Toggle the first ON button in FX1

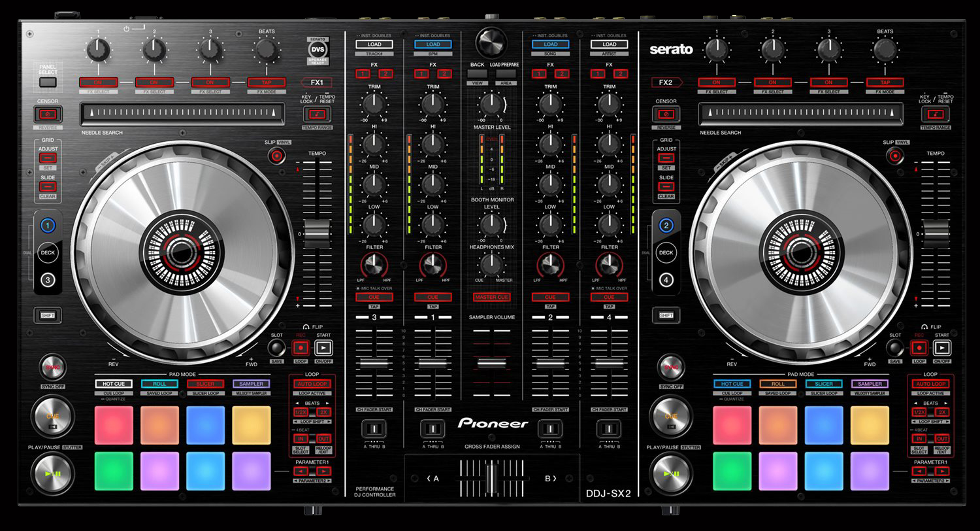99,82
